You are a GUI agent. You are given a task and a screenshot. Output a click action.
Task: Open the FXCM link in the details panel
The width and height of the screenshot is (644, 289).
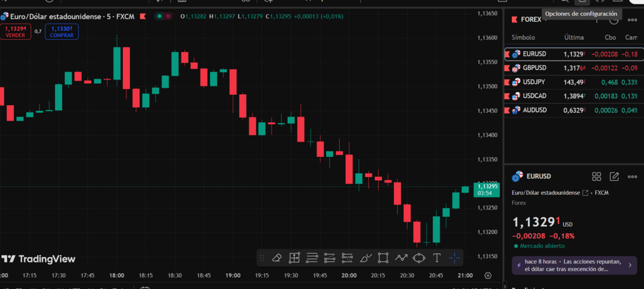[x=602, y=192]
